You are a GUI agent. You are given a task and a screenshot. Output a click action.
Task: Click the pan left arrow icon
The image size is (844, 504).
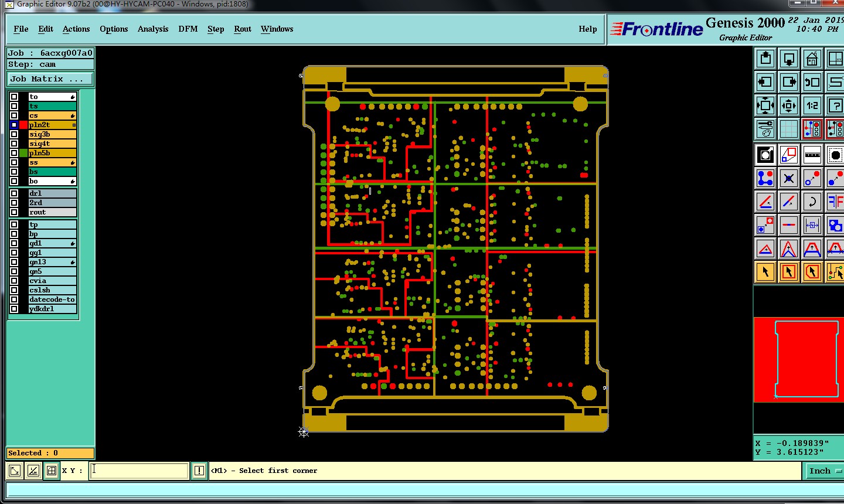coord(765,82)
